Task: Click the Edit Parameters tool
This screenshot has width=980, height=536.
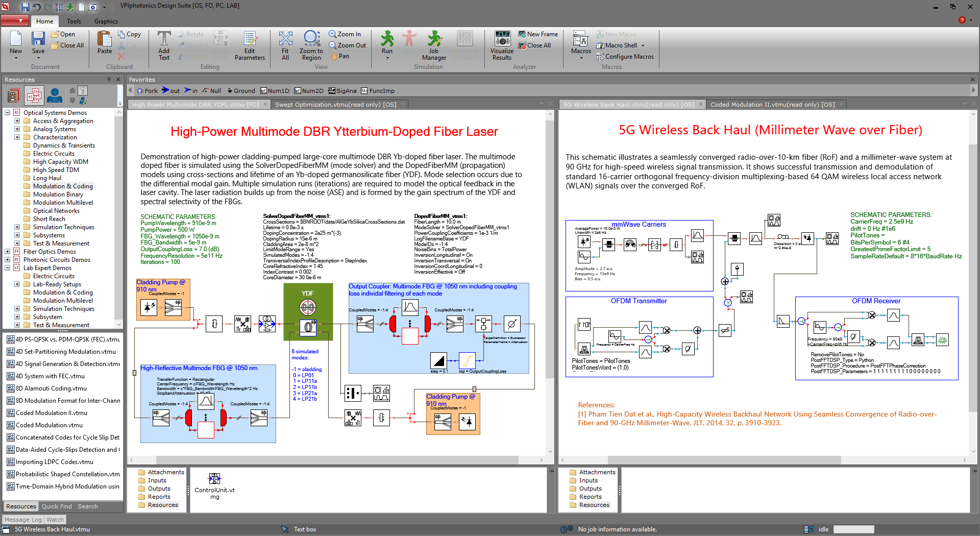Action: click(250, 45)
